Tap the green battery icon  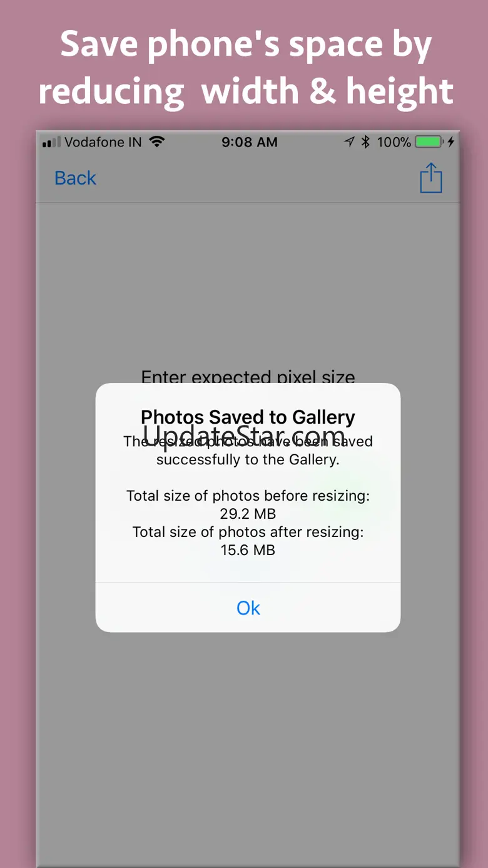[430, 142]
